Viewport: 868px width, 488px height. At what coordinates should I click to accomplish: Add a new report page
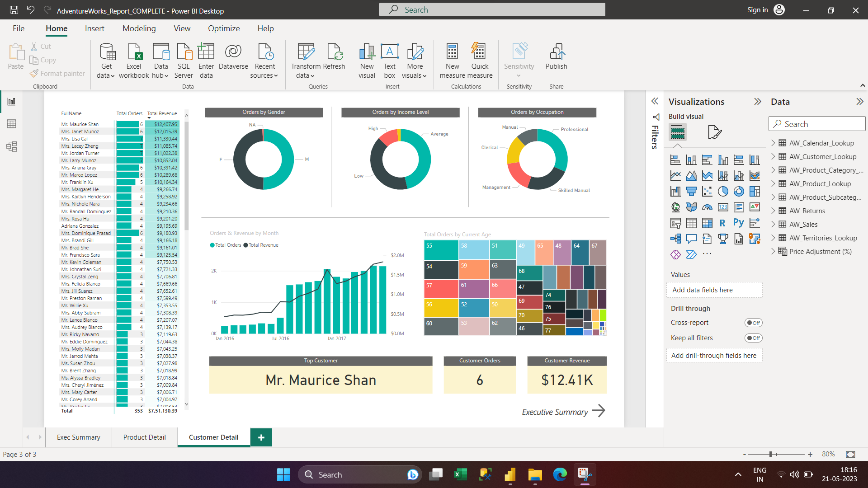pos(261,437)
